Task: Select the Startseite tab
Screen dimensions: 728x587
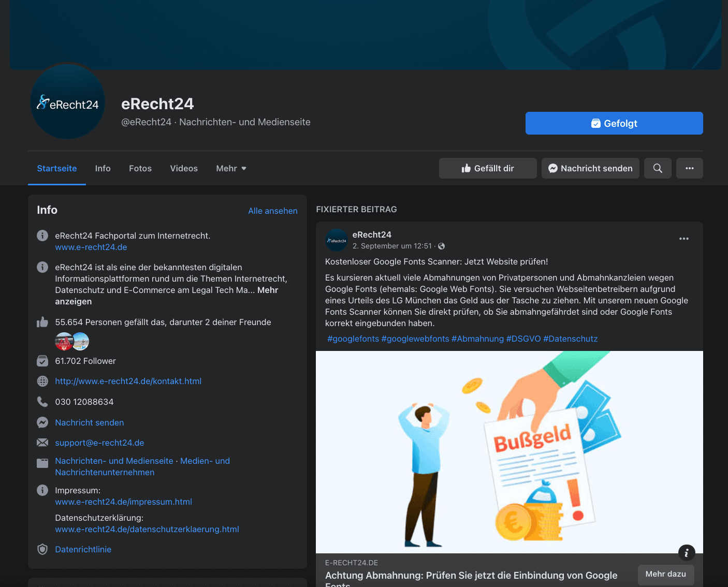Action: [57, 168]
